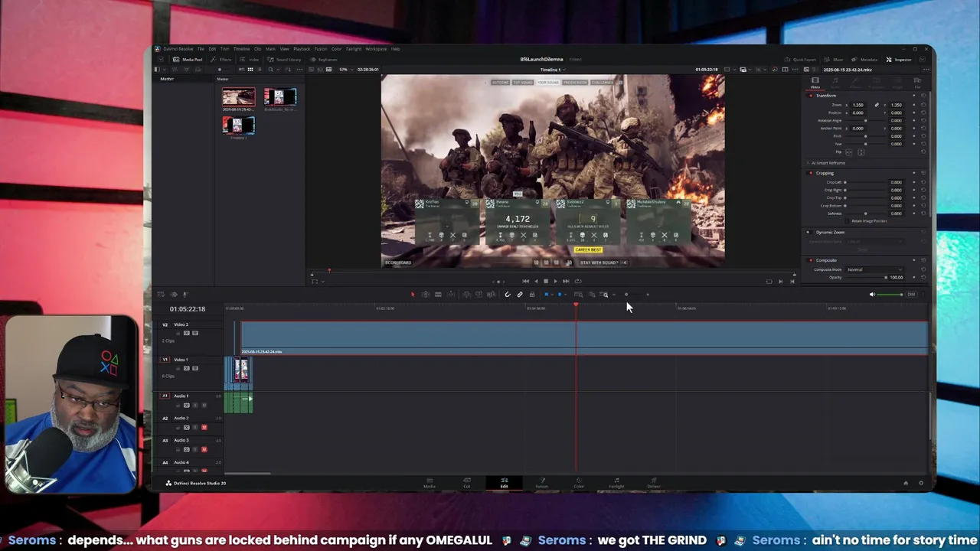Open the Sound Library panel
The height and width of the screenshot is (551, 980).
click(x=284, y=60)
